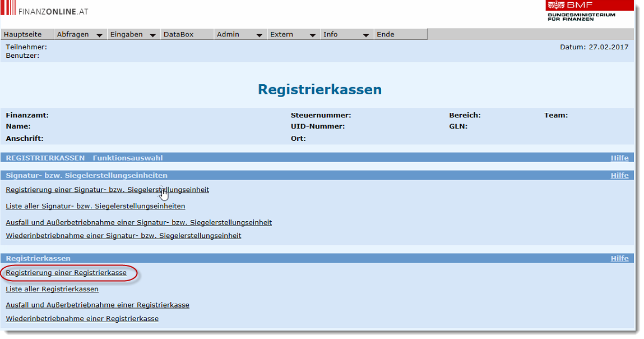The image size is (644, 339).
Task: Open Hilfe in the Registrierkassen section header
Action: point(619,258)
